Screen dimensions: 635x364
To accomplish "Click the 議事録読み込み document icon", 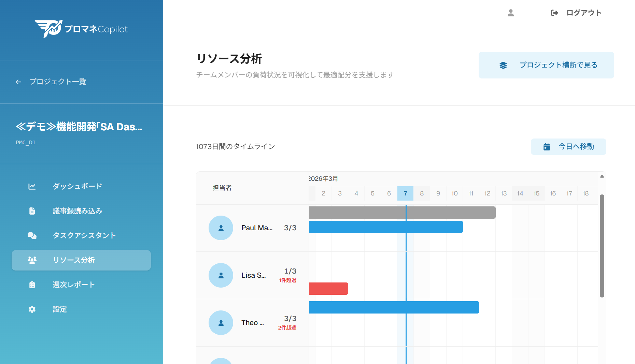I will tap(32, 211).
